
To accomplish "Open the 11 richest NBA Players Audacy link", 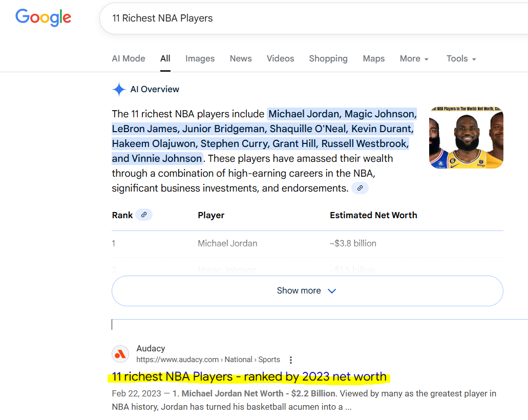I will point(249,377).
